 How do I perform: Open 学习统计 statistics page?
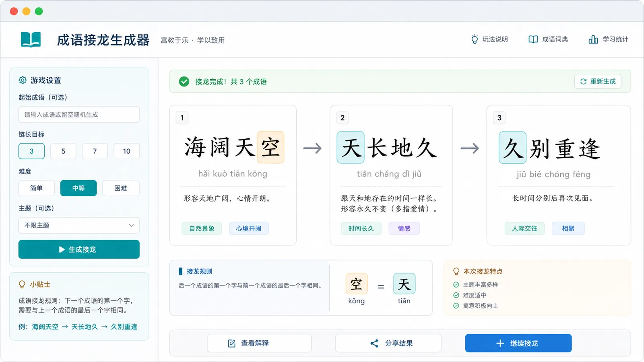(x=608, y=39)
